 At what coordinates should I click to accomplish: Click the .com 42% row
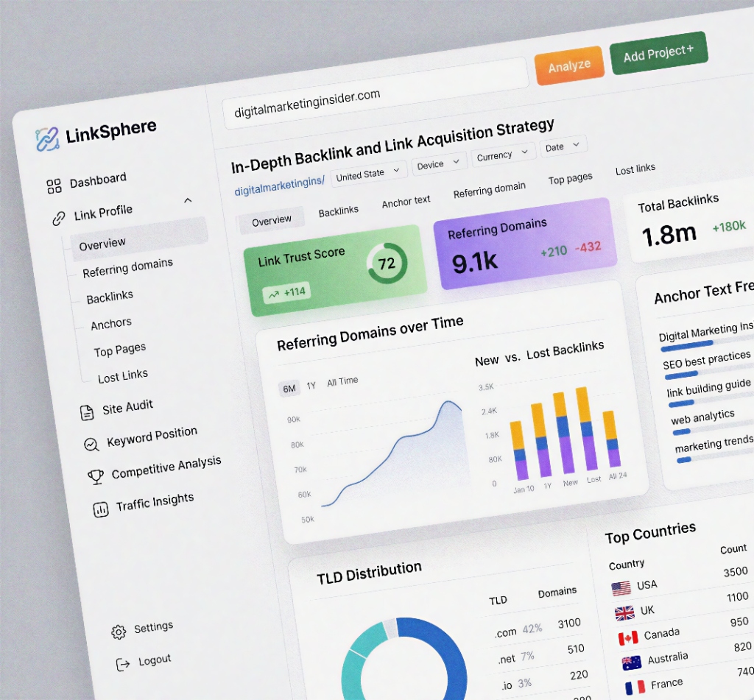click(538, 626)
